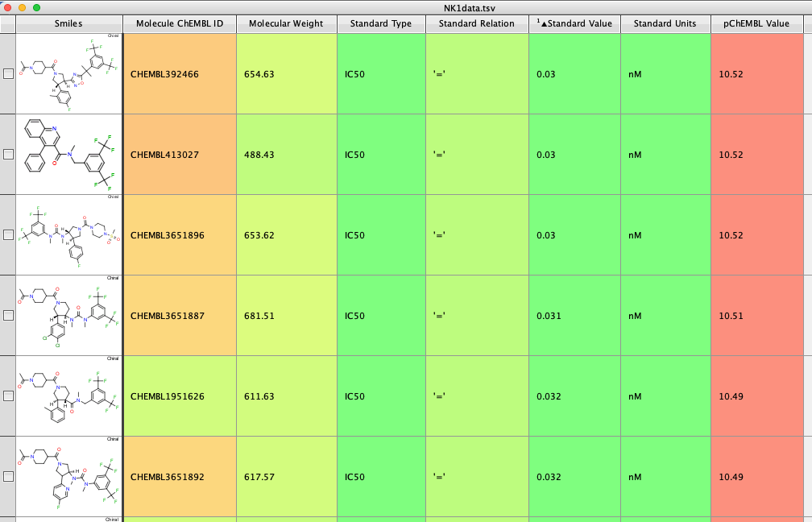This screenshot has width=812, height=522.
Task: Select the molecule structure in the CHEMBL3651896 row
Action: (x=68, y=235)
